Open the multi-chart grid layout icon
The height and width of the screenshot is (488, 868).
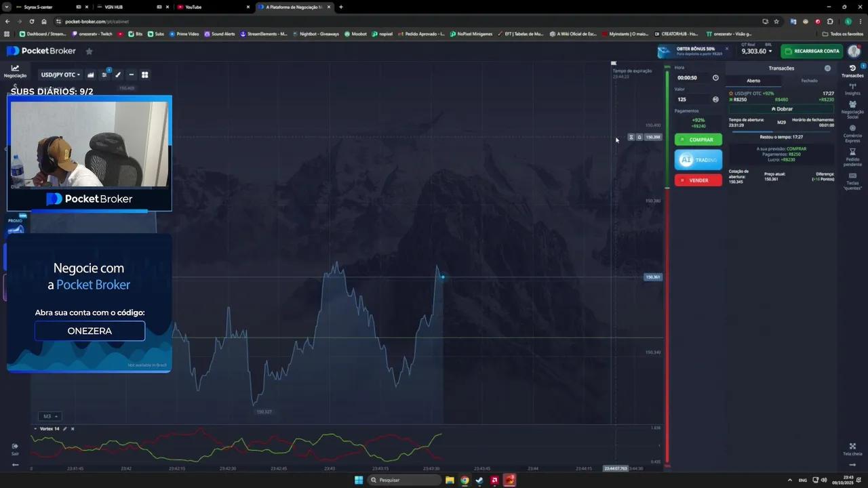144,75
